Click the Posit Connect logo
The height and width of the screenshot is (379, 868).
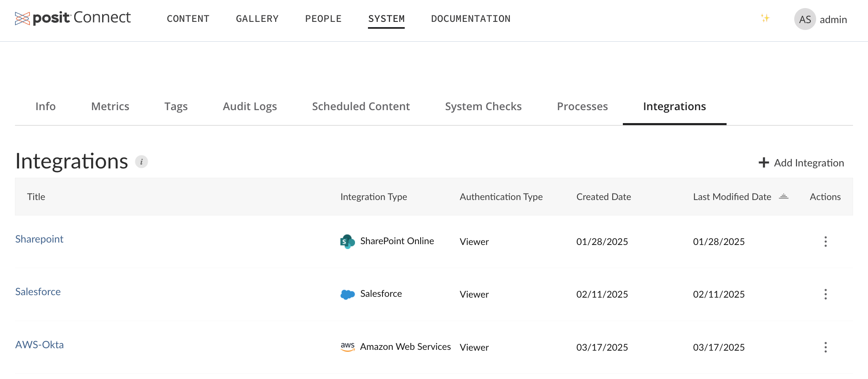73,18
